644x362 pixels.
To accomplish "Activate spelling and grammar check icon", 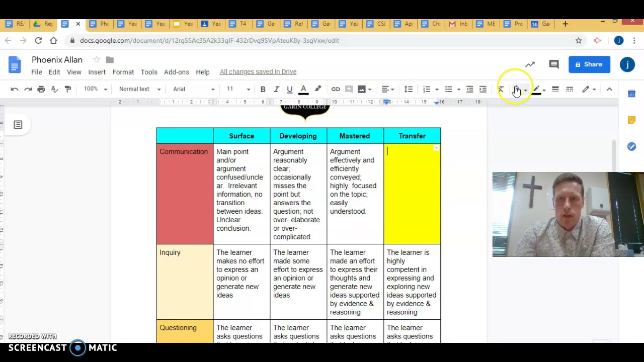I will click(54, 89).
